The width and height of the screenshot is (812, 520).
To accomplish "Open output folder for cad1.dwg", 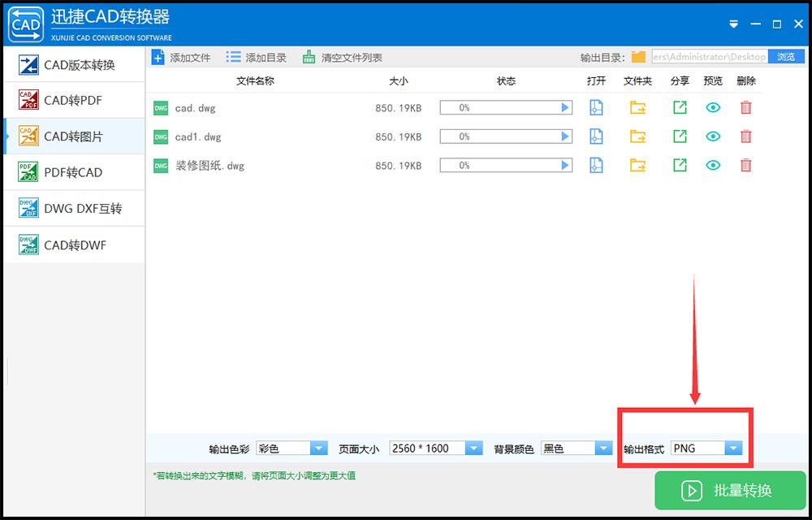I will click(637, 136).
